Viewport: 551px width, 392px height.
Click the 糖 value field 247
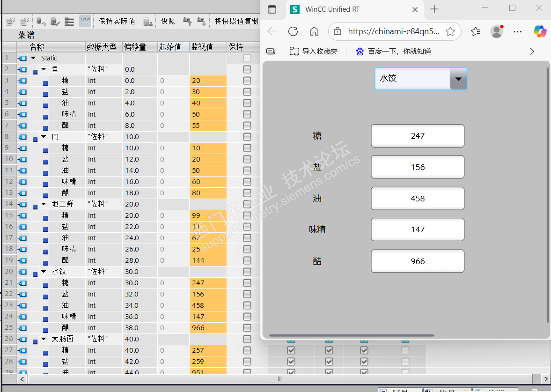pyautogui.click(x=418, y=136)
